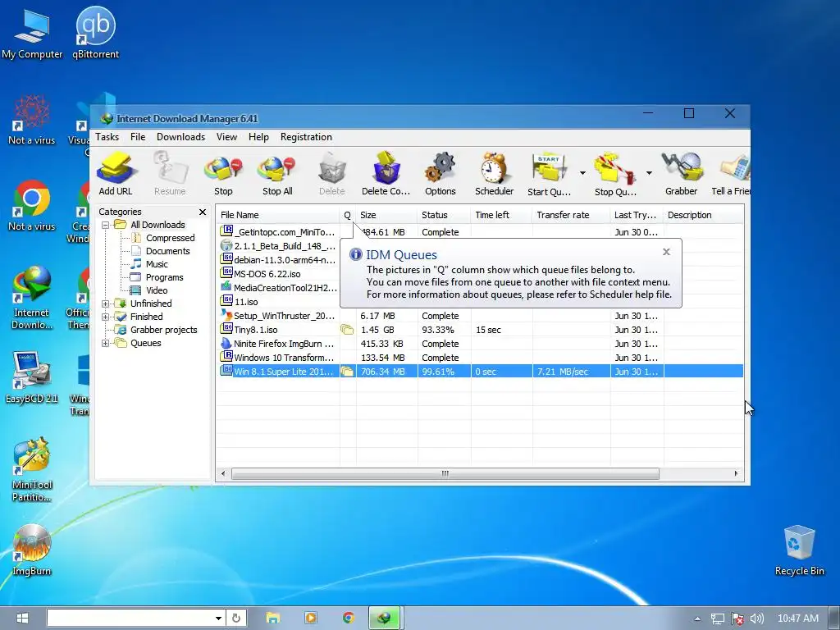The width and height of the screenshot is (840, 630).
Task: Expand the Queues category tree node
Action: click(x=106, y=343)
